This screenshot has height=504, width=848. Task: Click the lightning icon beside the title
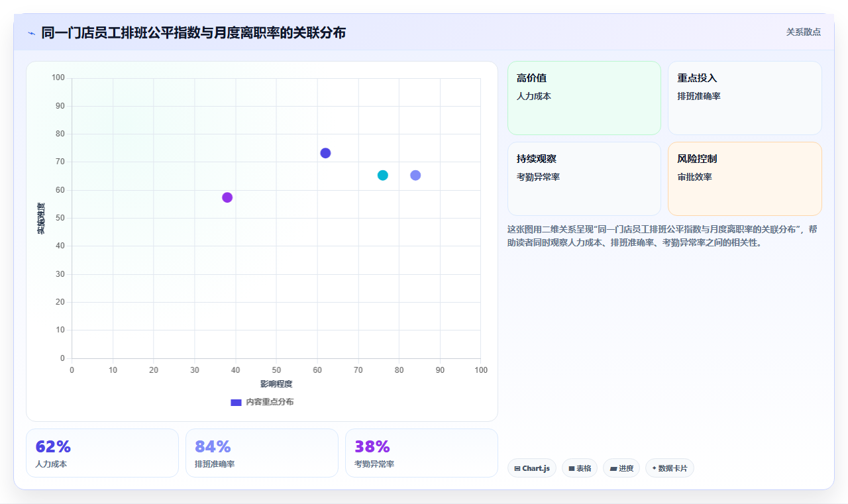31,33
